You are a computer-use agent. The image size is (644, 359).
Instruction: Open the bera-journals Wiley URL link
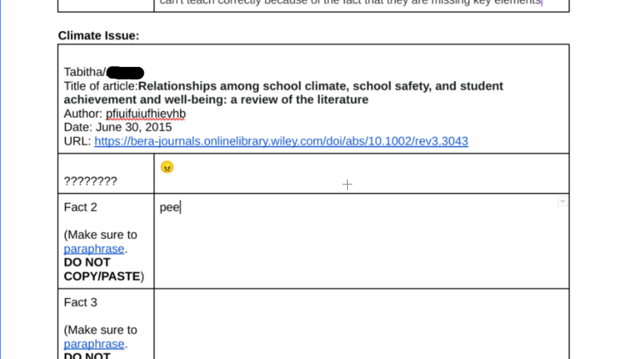281,141
